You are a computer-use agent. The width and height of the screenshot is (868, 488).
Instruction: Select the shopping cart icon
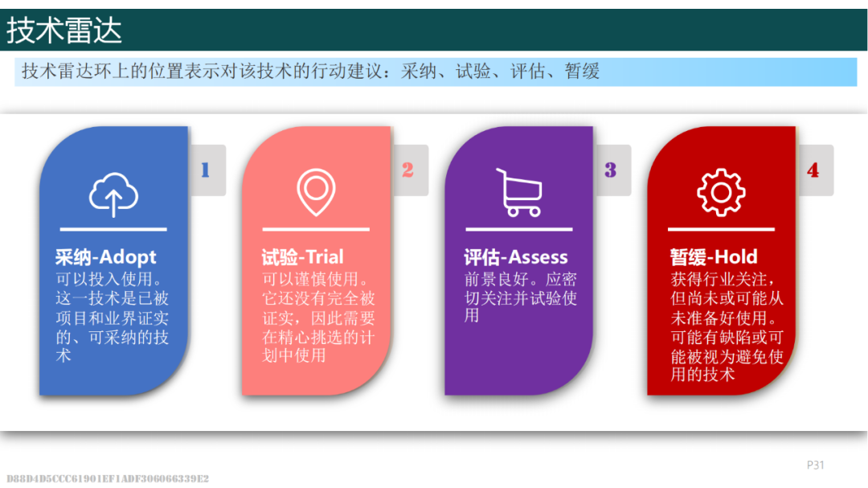pyautogui.click(x=518, y=192)
